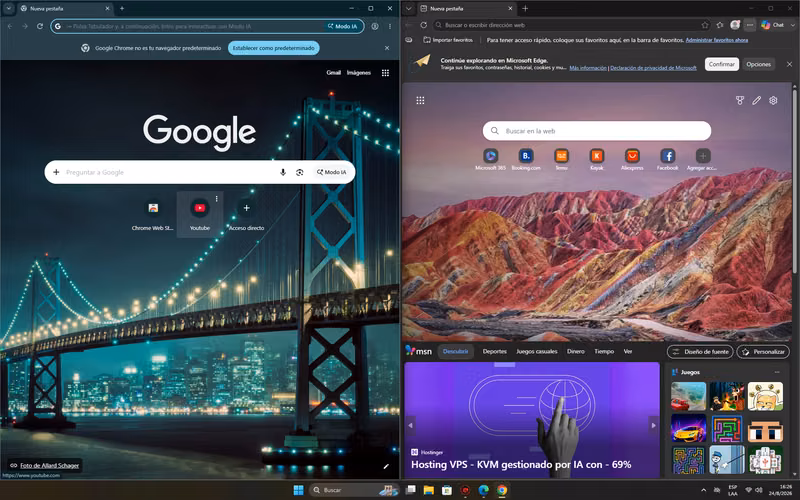Start voice search with the microphone icon
Screen dimensions: 800x500
[283, 172]
